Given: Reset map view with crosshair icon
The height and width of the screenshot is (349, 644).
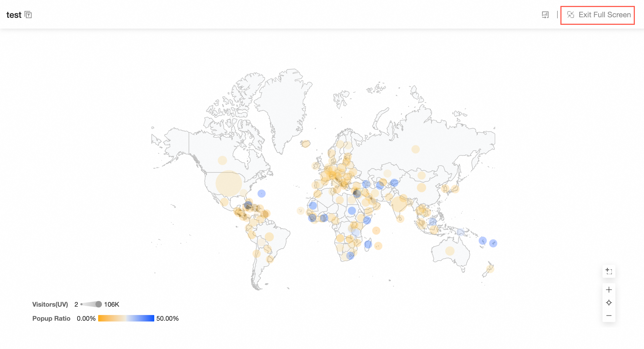Looking at the screenshot, I should 609,303.
